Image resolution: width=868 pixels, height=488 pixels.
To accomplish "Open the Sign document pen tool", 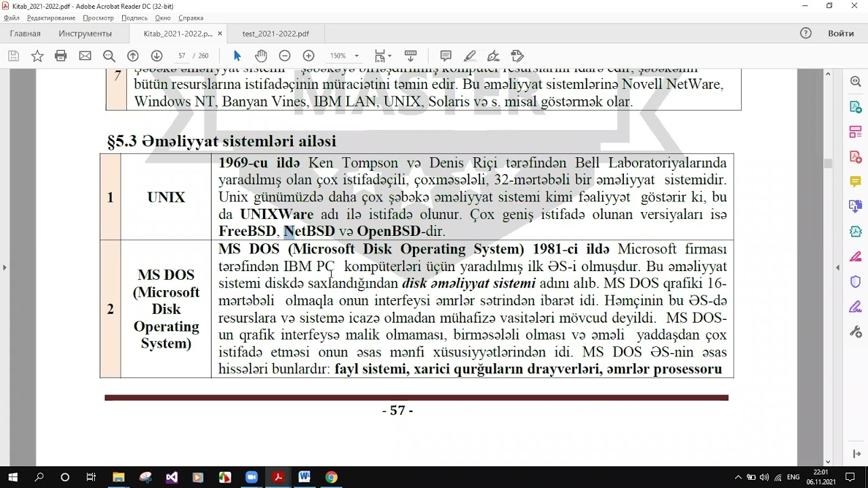I will pyautogui.click(x=493, y=56).
